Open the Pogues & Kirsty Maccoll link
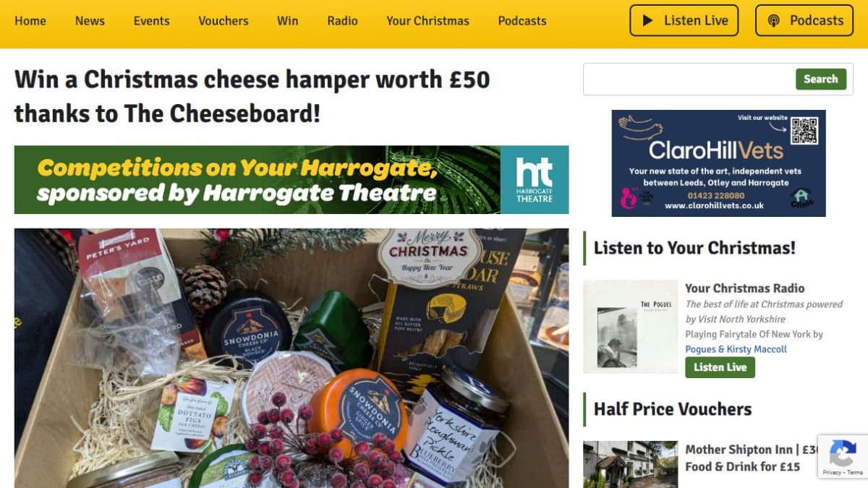This screenshot has height=488, width=868. tap(736, 349)
